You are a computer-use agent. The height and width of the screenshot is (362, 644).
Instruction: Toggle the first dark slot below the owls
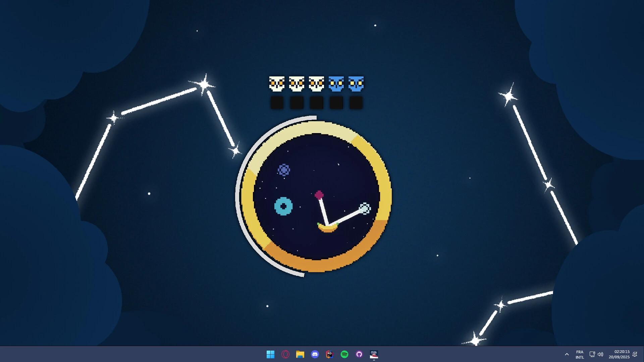point(277,102)
